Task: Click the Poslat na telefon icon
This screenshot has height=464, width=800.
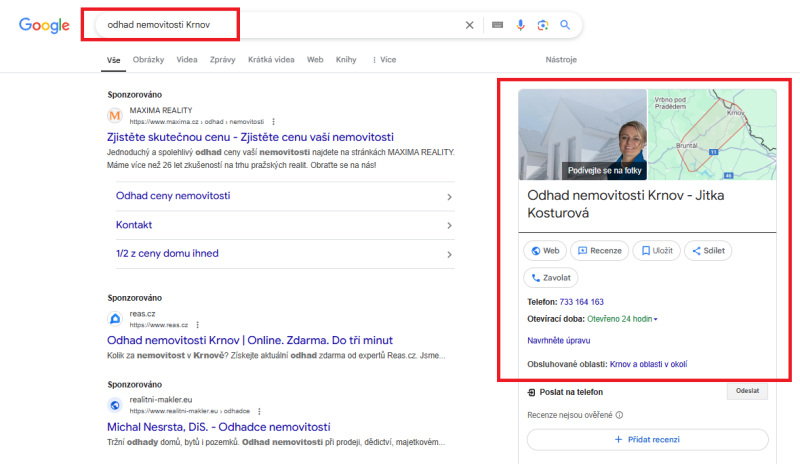Action: click(x=531, y=392)
